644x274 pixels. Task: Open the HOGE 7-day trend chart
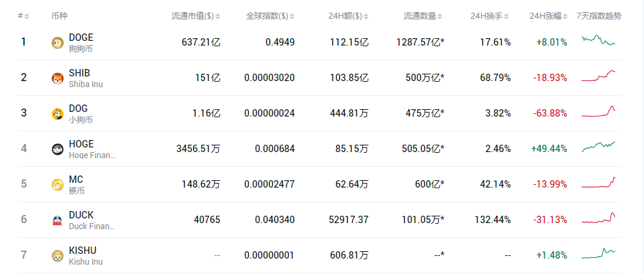[x=598, y=147]
